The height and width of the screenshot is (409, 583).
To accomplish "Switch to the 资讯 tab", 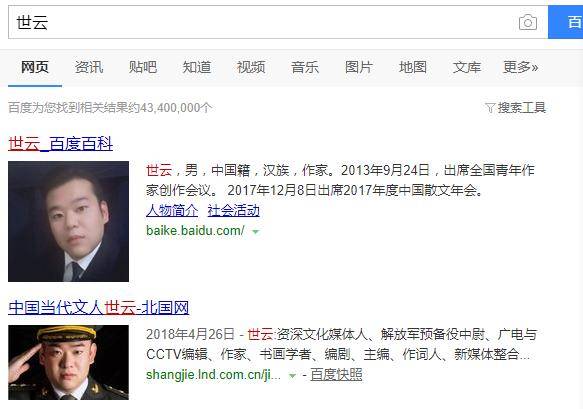I will 88,67.
